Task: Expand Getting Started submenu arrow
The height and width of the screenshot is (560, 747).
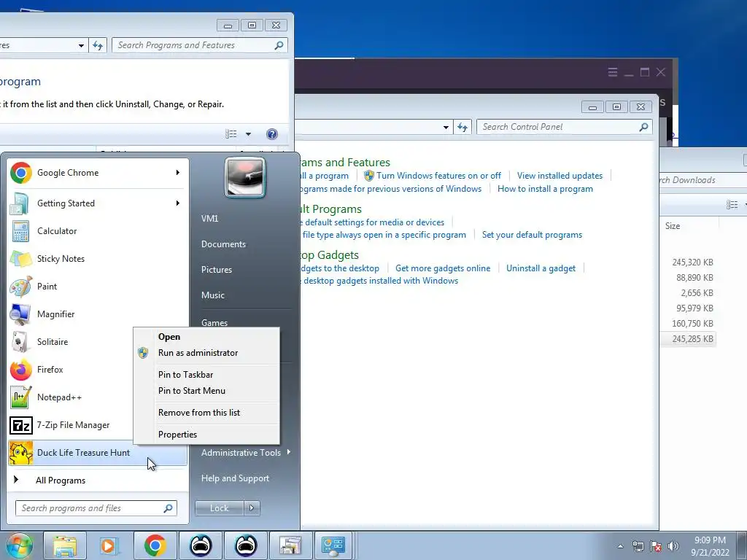Action: point(178,203)
